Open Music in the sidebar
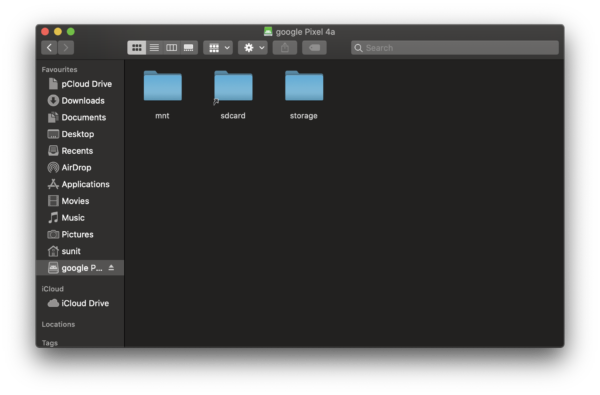The width and height of the screenshot is (600, 395). click(80, 218)
